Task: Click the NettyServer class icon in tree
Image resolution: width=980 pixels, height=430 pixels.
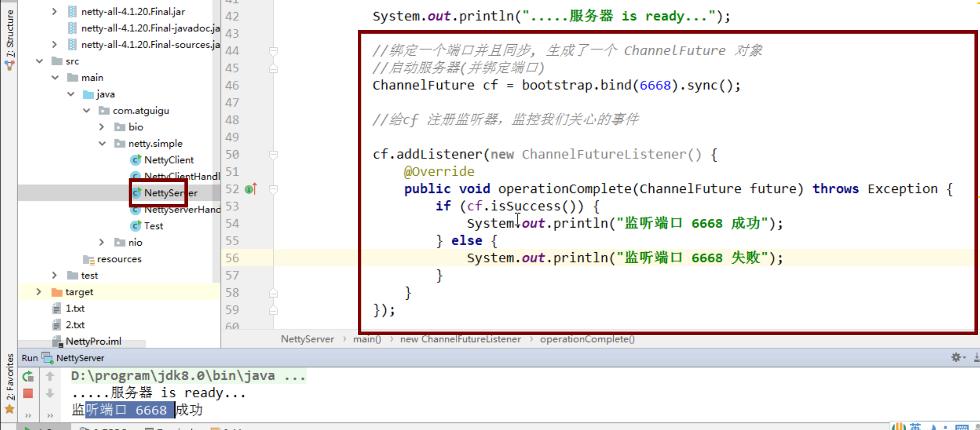Action: pyautogui.click(x=136, y=192)
